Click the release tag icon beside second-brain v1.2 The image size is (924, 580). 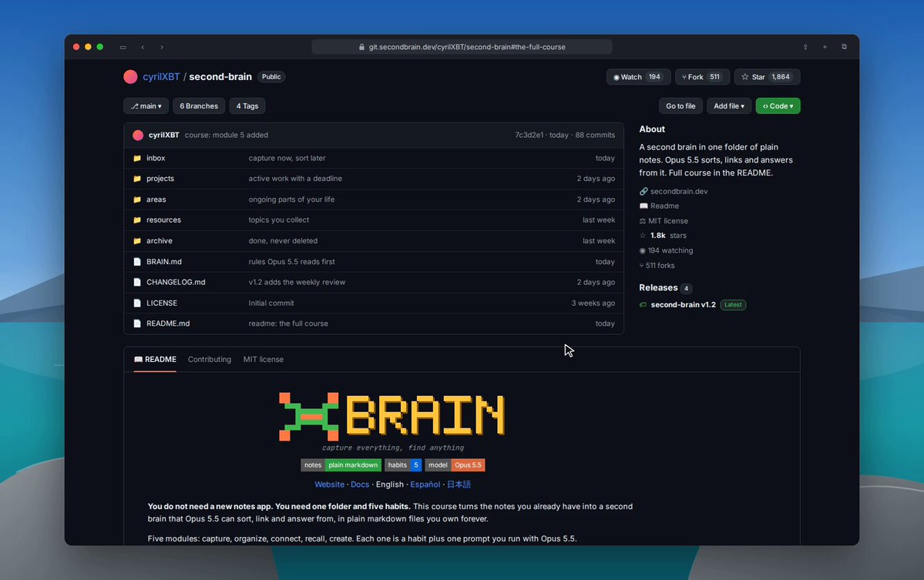click(643, 305)
